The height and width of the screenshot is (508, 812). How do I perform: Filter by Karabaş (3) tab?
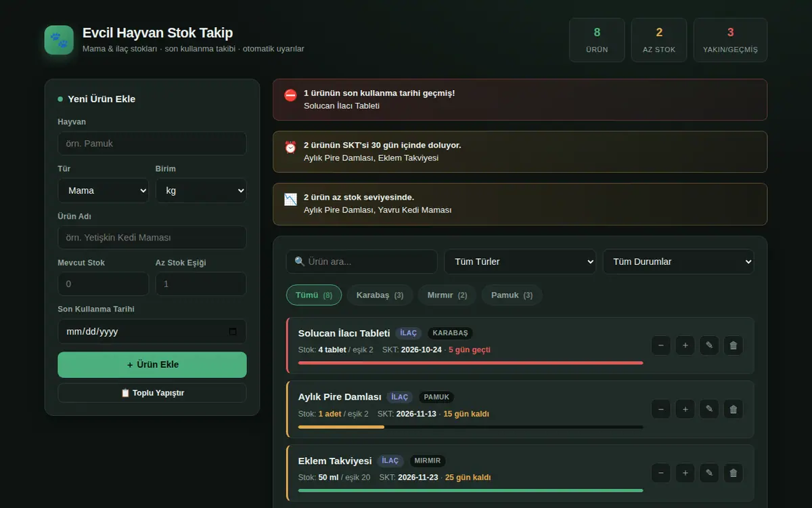380,295
